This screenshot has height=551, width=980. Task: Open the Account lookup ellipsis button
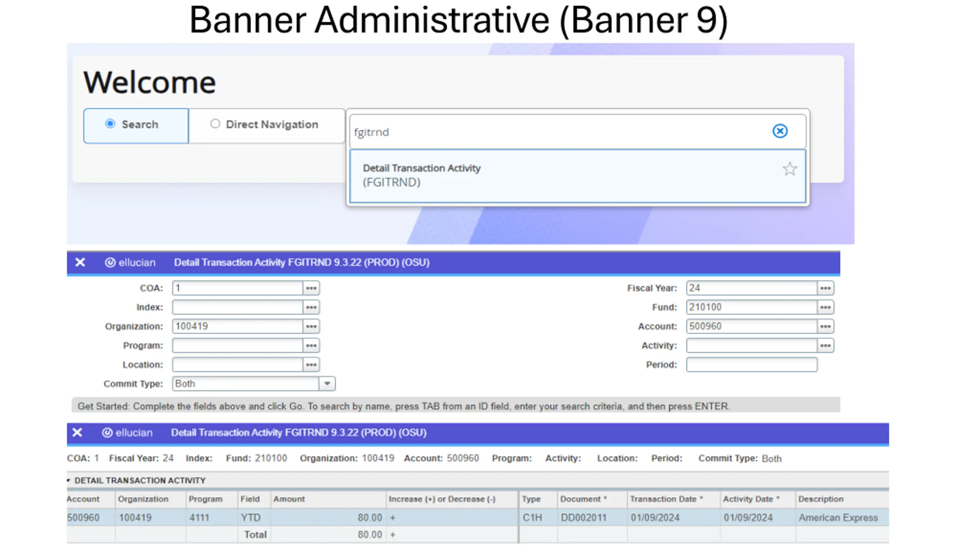tap(825, 326)
